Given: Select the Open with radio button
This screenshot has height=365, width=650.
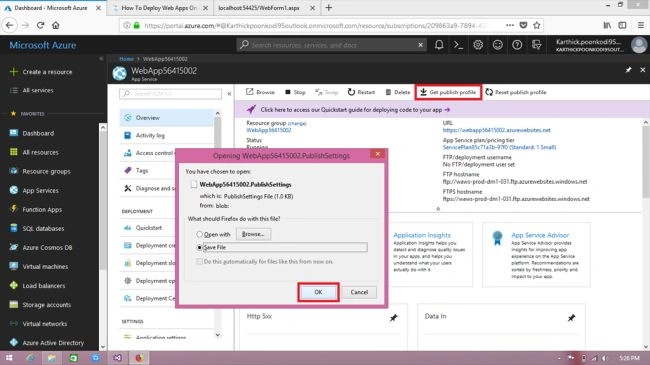Looking at the screenshot, I should coord(199,234).
